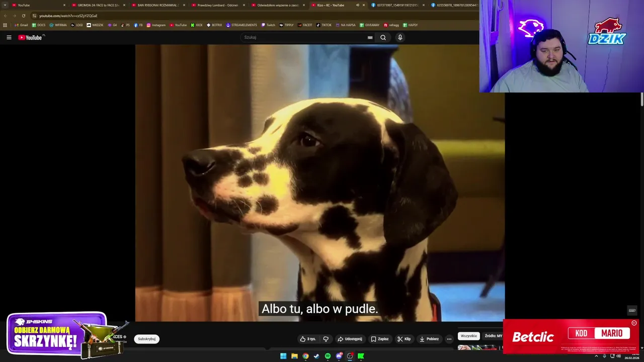Open Kick app from the taskbar

point(361,356)
